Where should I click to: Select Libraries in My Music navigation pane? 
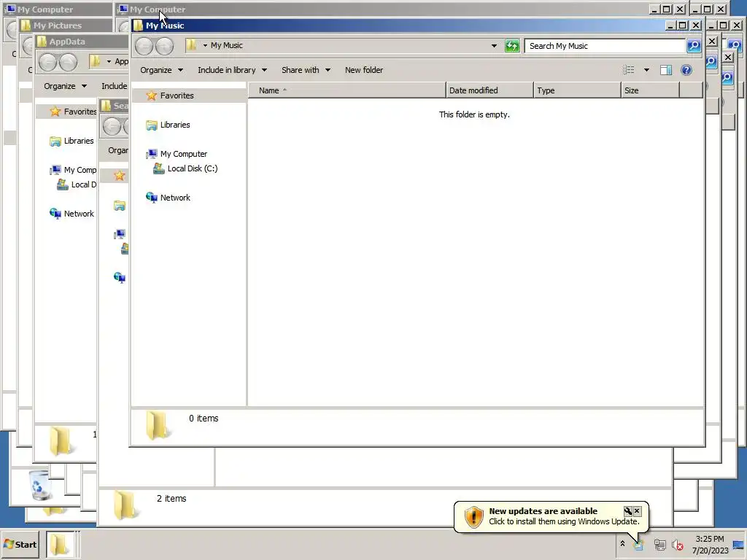[169, 125]
